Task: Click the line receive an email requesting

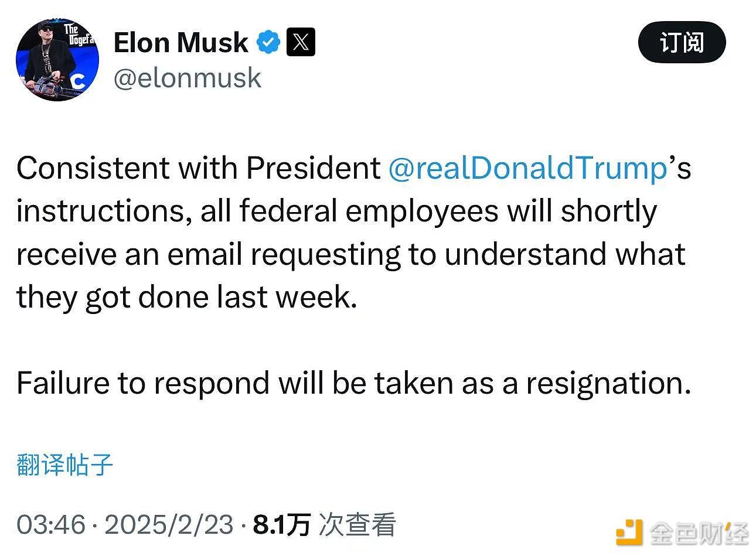Action: (x=350, y=254)
